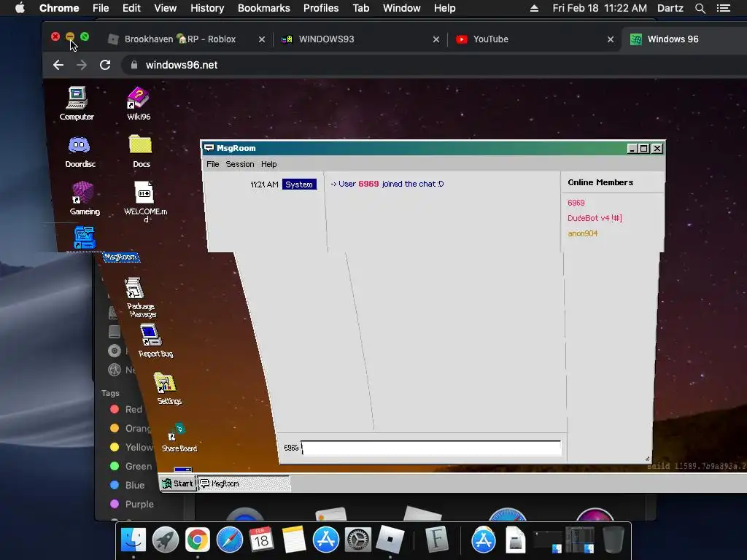Open the Doordisc desktop icon
The width and height of the screenshot is (747, 560).
point(80,152)
